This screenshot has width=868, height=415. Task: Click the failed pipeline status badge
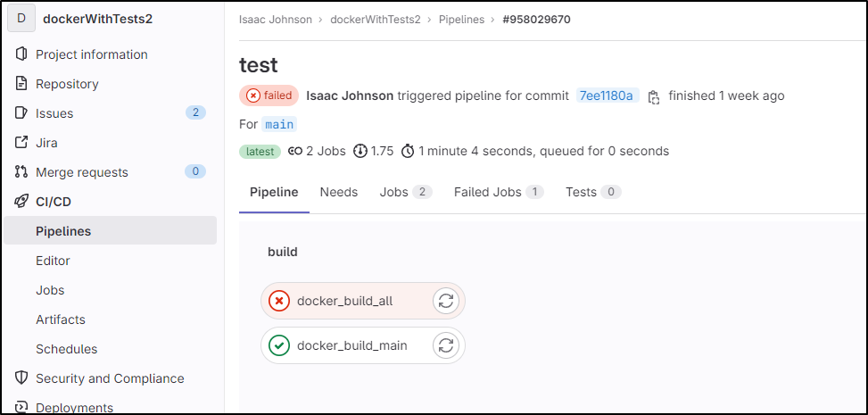269,95
